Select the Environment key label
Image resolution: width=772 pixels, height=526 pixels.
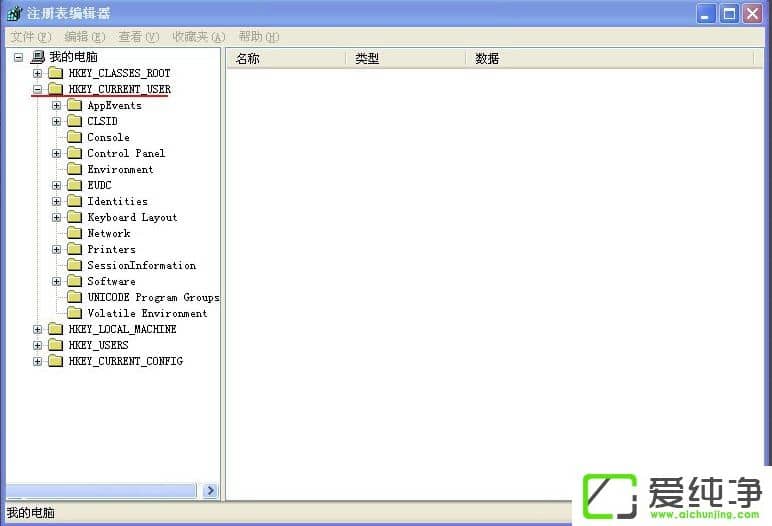coord(120,169)
